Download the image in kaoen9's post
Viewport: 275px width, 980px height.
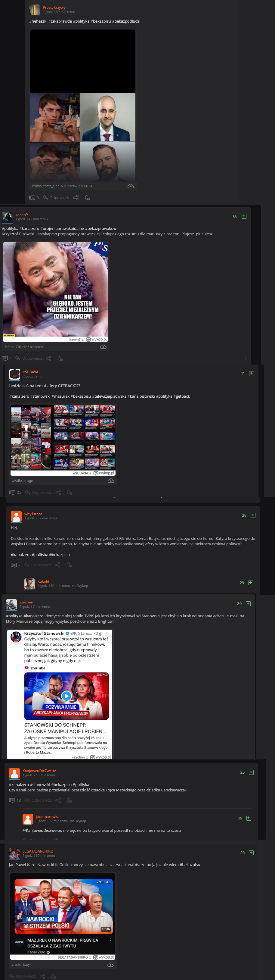(103, 347)
